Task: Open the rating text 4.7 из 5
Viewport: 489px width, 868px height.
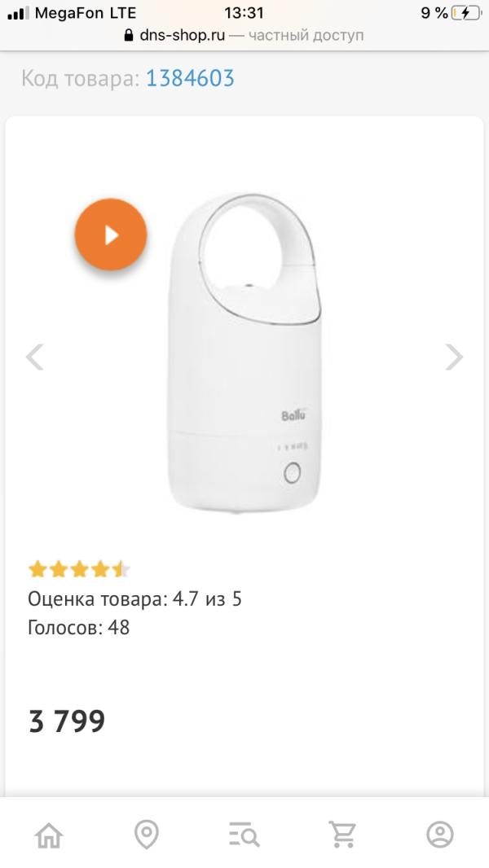Action: coord(135,600)
